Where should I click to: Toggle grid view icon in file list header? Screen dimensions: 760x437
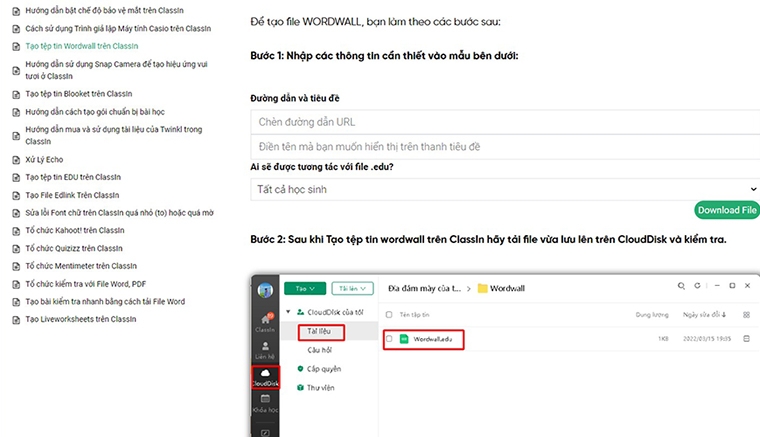[746, 315]
